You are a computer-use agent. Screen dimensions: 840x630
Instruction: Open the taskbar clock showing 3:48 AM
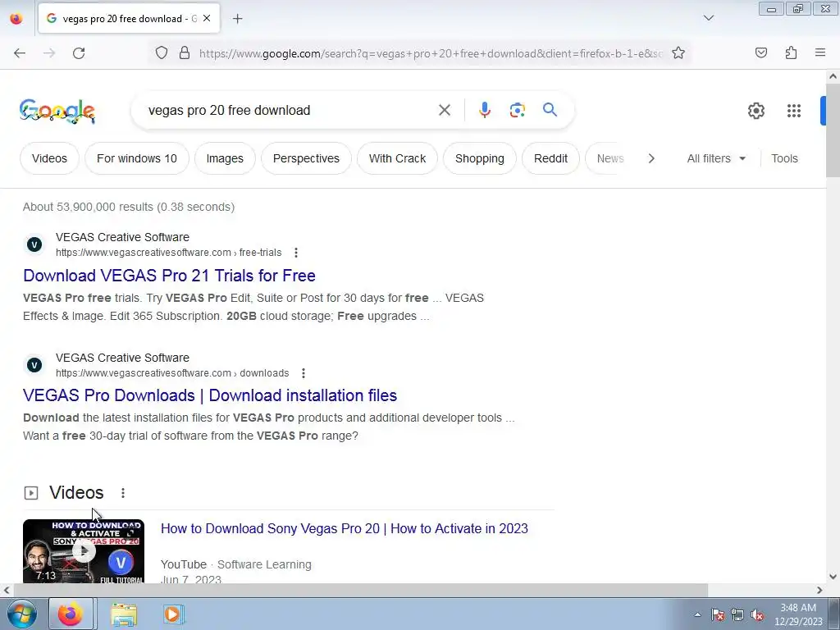(x=798, y=614)
